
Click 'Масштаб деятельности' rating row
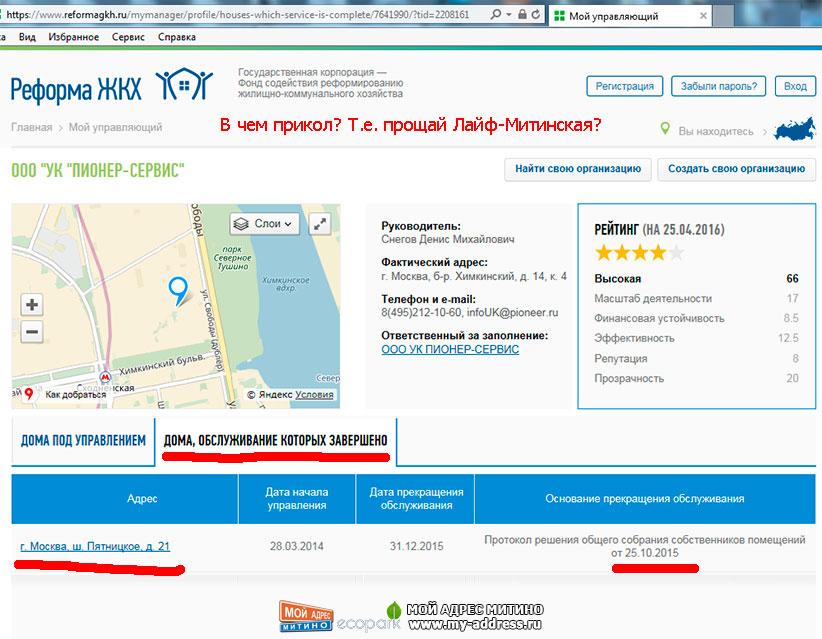point(696,298)
